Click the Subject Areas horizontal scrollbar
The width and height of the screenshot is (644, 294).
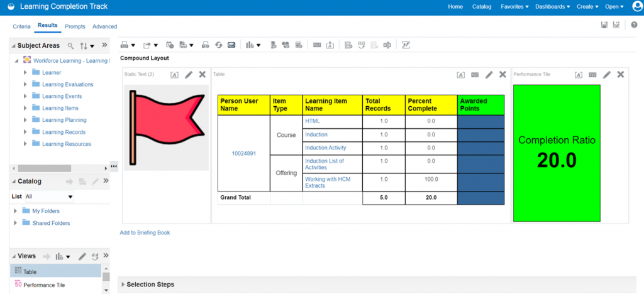tap(45, 168)
